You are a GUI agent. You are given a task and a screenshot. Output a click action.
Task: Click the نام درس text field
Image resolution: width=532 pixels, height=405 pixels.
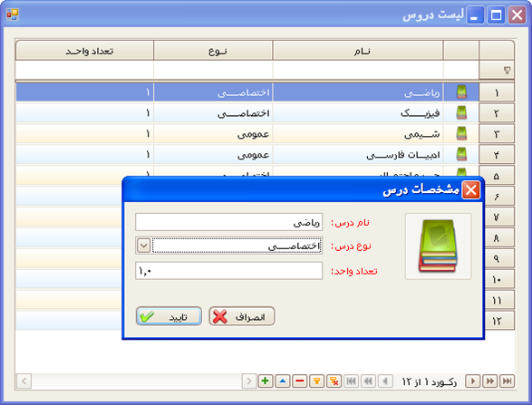point(228,222)
